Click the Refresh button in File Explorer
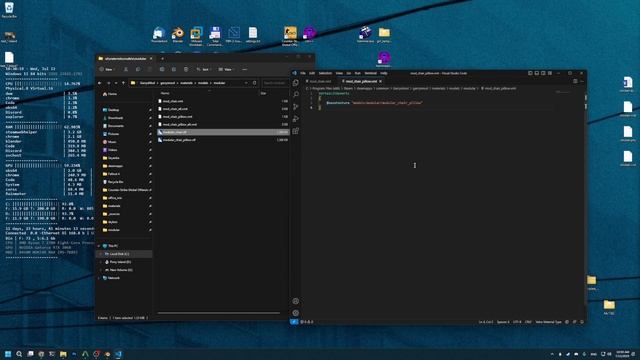Viewport: 640px width, 360px height. (x=254, y=83)
